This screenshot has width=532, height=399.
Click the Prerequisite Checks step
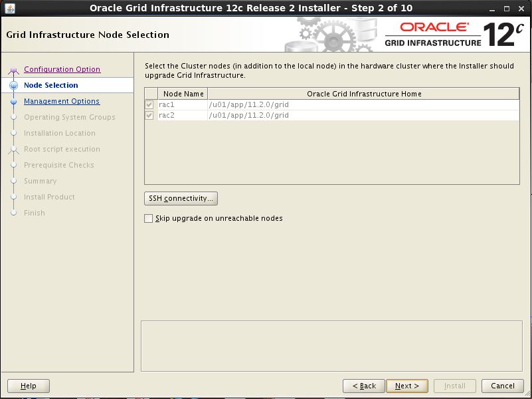[x=59, y=165]
